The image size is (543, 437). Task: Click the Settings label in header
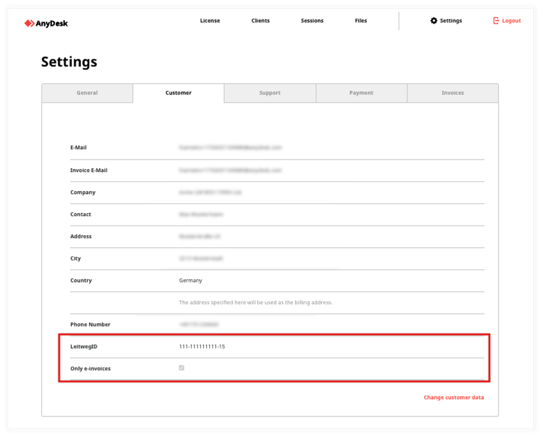pyautogui.click(x=451, y=21)
